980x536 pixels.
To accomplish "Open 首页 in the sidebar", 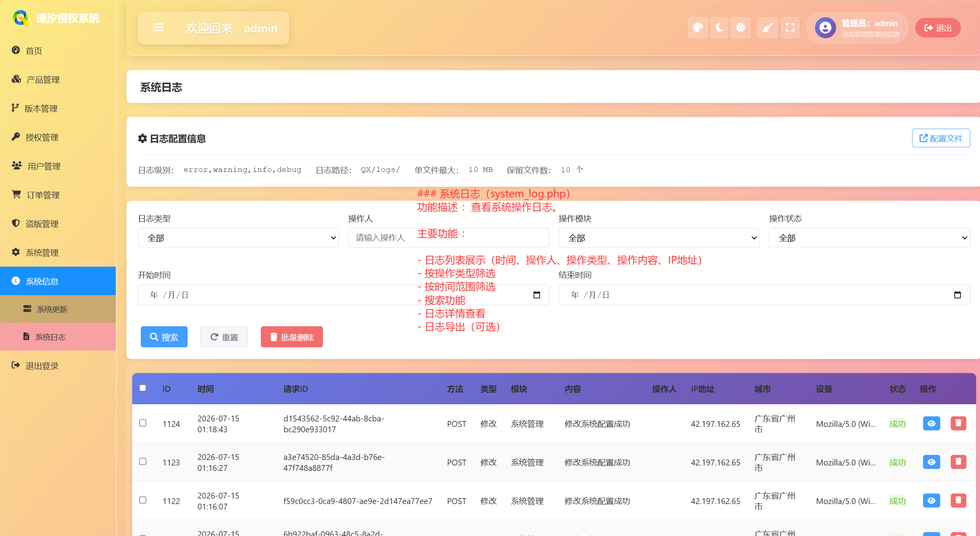I will [x=58, y=51].
